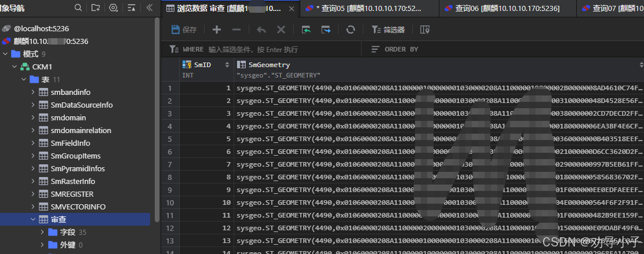644x254 pixels.
Task: Click the hexagon view settings icon
Action: [114, 8]
